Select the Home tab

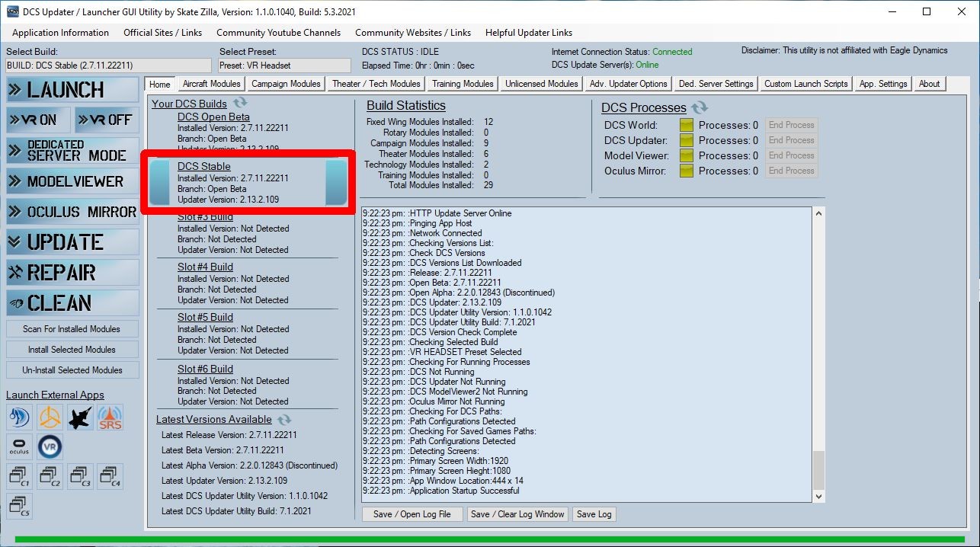(x=160, y=84)
